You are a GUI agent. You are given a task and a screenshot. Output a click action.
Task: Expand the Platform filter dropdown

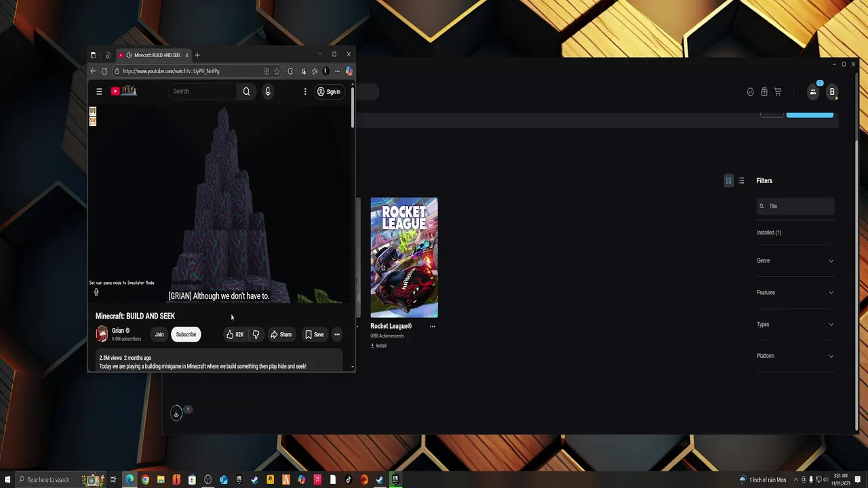click(x=795, y=356)
